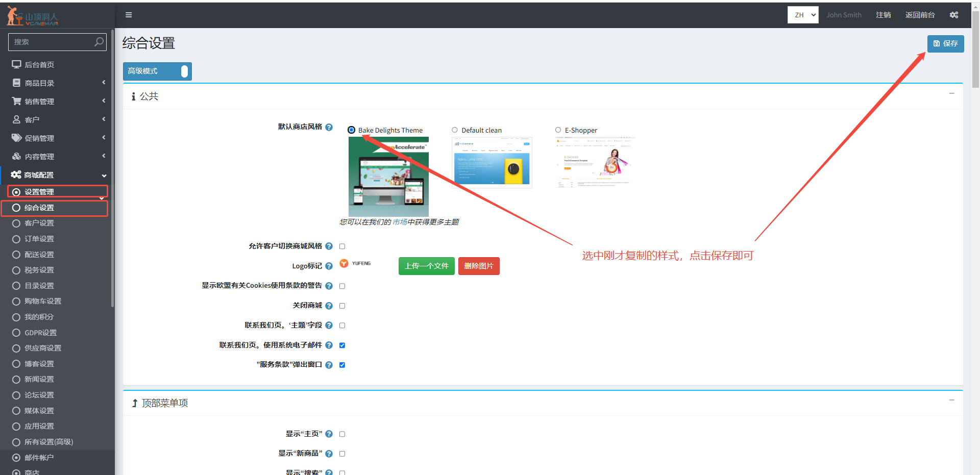
Task: Uncheck the "服务条款"弹出窗口 checkbox
Action: [x=342, y=365]
